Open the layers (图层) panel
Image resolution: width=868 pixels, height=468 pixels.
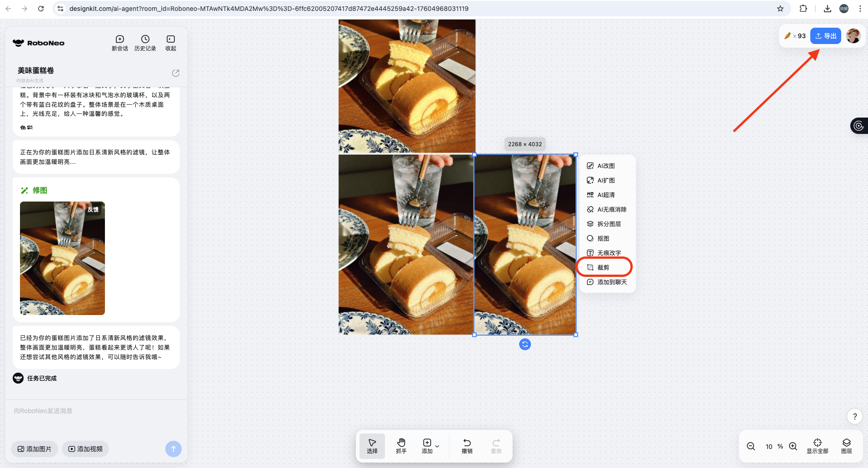click(x=846, y=446)
